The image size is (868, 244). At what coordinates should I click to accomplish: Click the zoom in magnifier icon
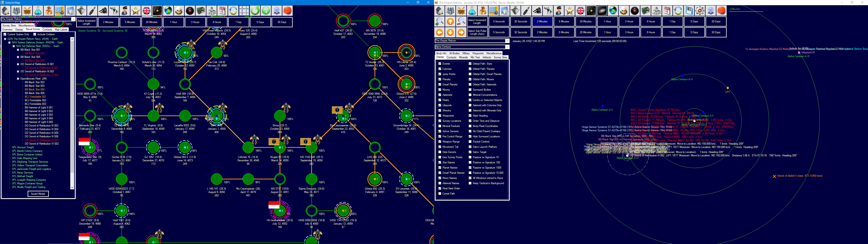(439, 21)
